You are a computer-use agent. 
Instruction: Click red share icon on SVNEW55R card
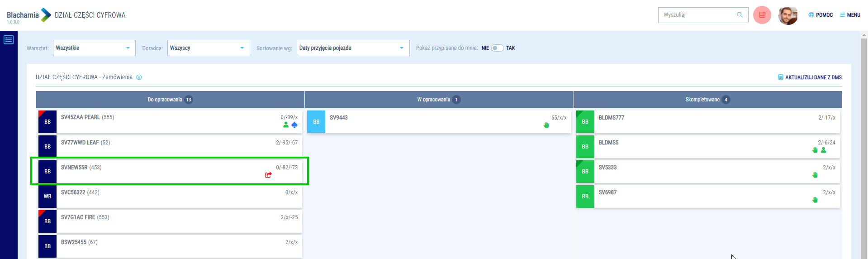pos(268,175)
